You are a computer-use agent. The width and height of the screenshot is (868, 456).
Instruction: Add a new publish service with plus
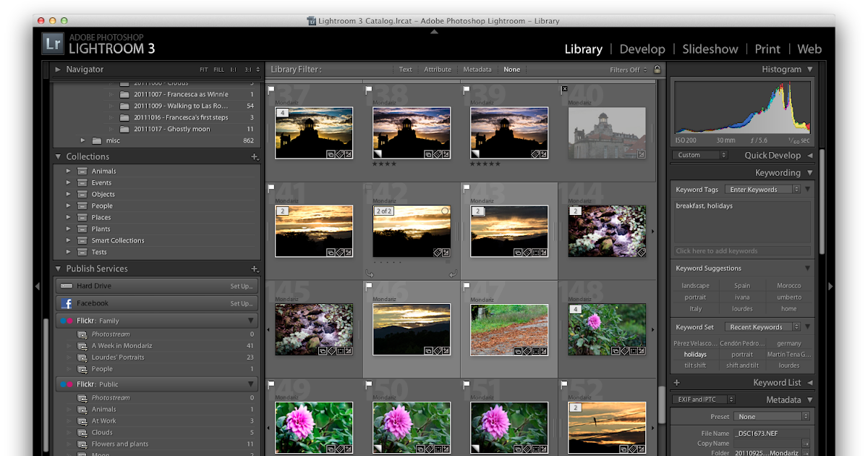point(255,269)
